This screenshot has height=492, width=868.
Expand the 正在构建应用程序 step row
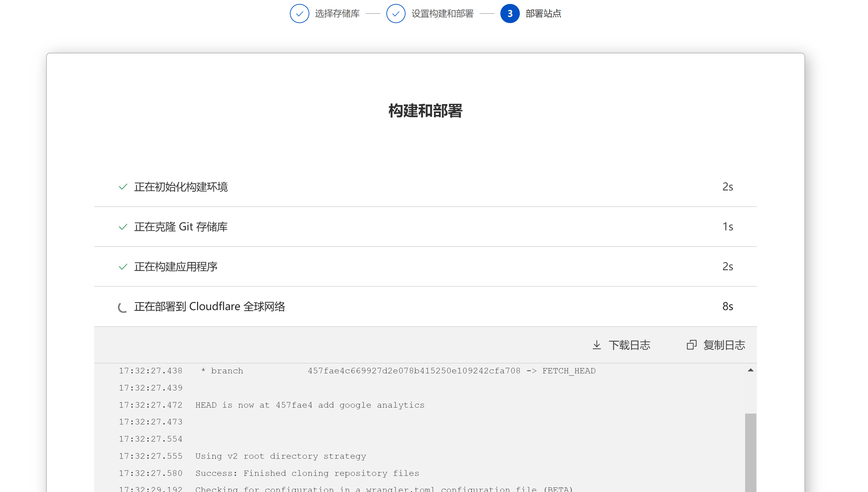pos(425,267)
